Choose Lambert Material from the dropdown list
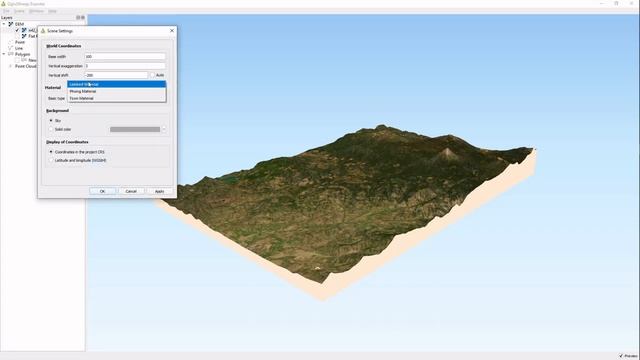640x360 pixels. coord(117,84)
